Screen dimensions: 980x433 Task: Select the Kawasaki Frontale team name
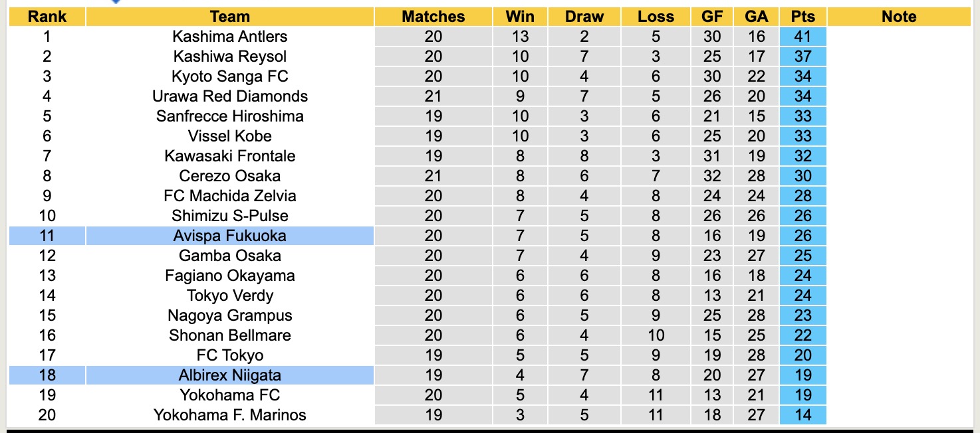229,156
